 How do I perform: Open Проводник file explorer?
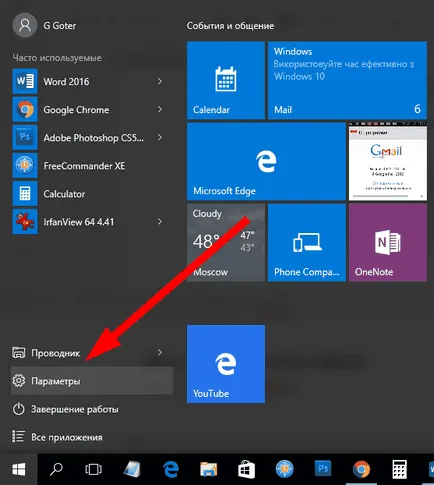(92, 353)
